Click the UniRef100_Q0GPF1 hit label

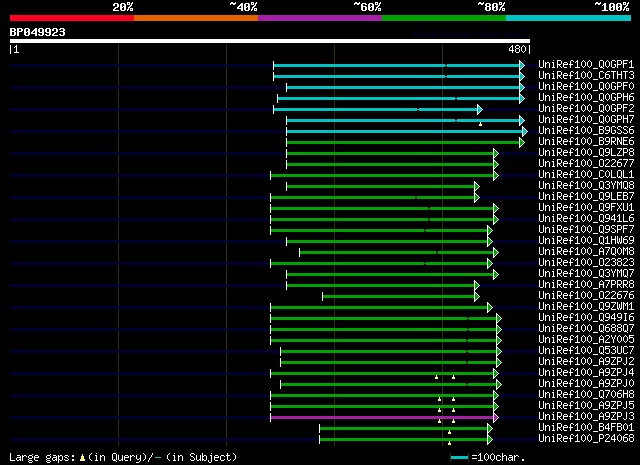(x=586, y=65)
